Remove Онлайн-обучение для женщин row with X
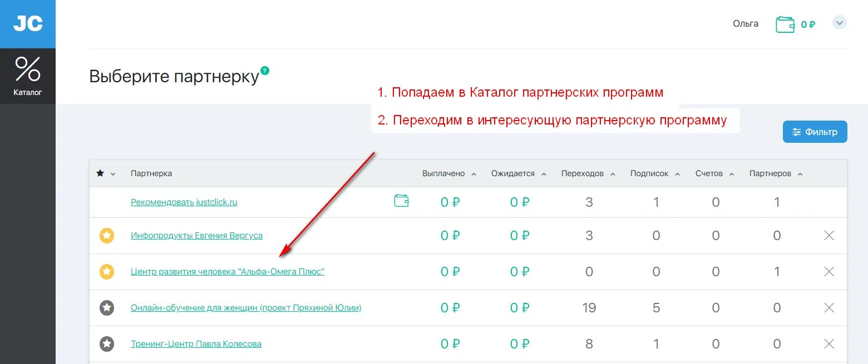Image resolution: width=868 pixels, height=364 pixels. pyautogui.click(x=829, y=308)
